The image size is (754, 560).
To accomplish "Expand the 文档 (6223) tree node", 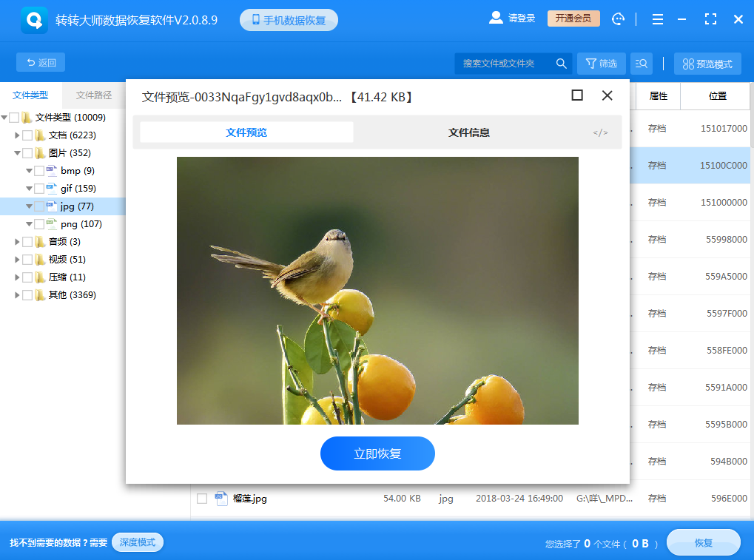I will coord(16,135).
